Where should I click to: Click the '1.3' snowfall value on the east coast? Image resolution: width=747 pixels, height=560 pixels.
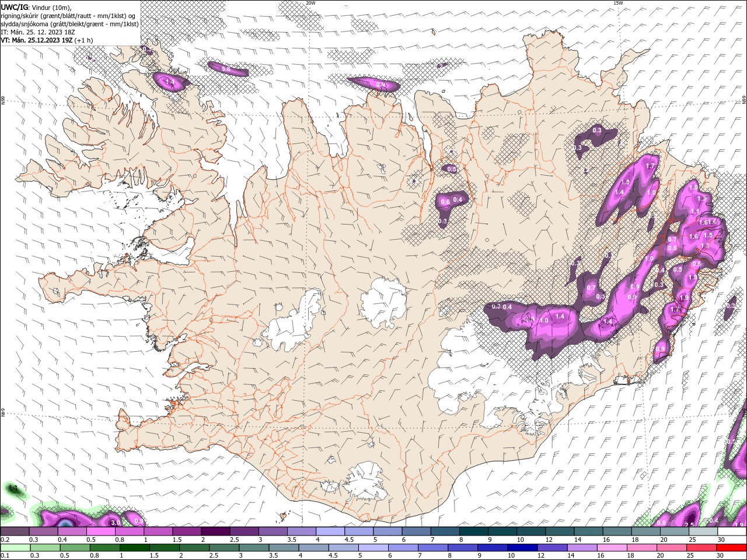(704, 246)
